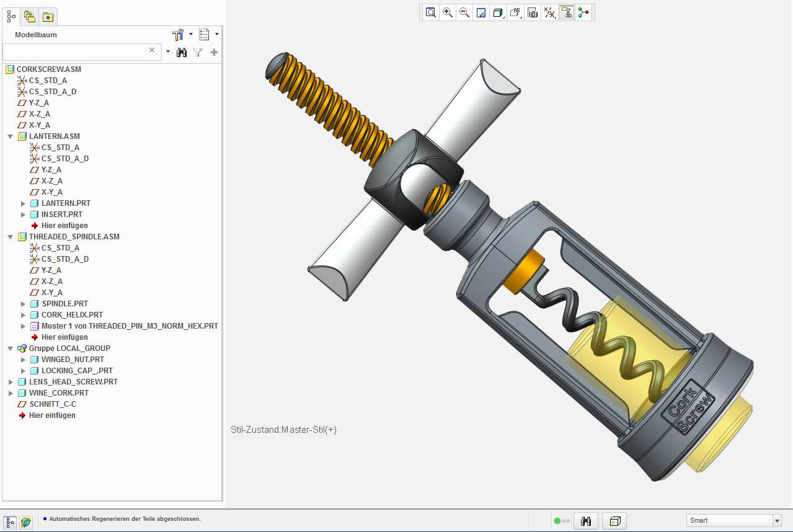Screen dimensions: 793x532
Task: Click the Zoom Out magnifier
Action: point(464,12)
